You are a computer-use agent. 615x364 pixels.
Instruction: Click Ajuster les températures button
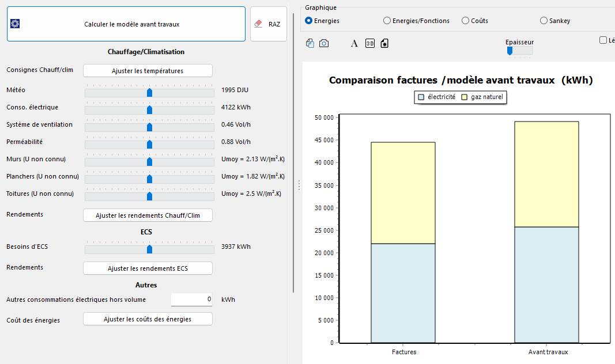tap(148, 71)
